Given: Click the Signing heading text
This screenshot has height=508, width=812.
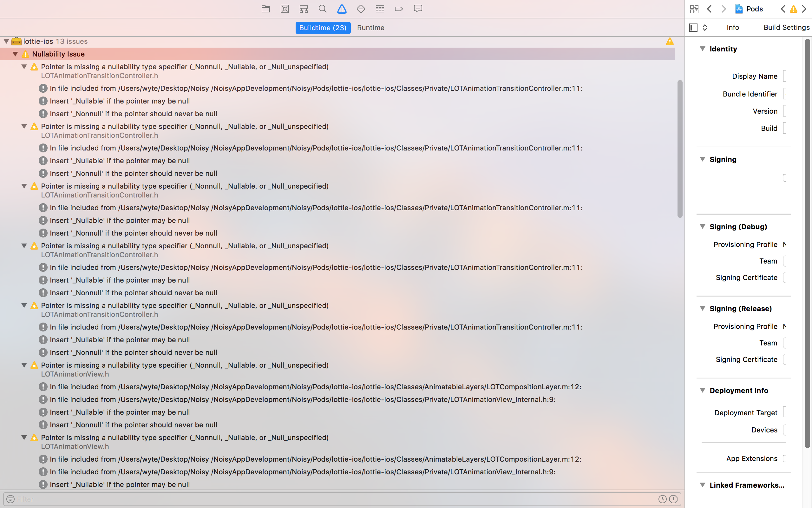Looking at the screenshot, I should [x=723, y=159].
